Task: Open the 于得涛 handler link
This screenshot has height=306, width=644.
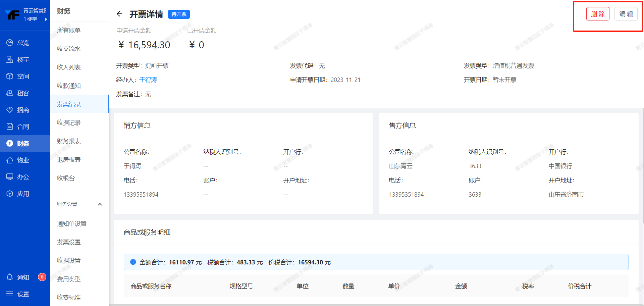Action: coord(148,80)
